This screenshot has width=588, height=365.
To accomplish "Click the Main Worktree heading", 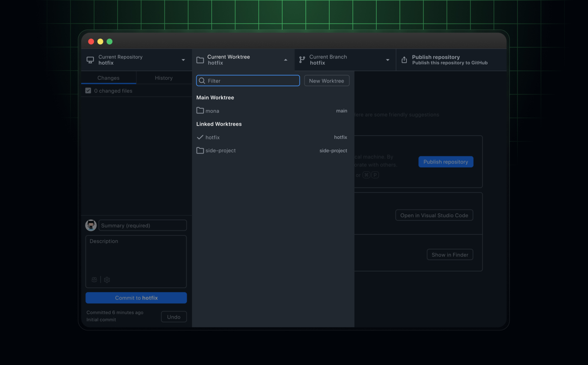I will [x=215, y=97].
